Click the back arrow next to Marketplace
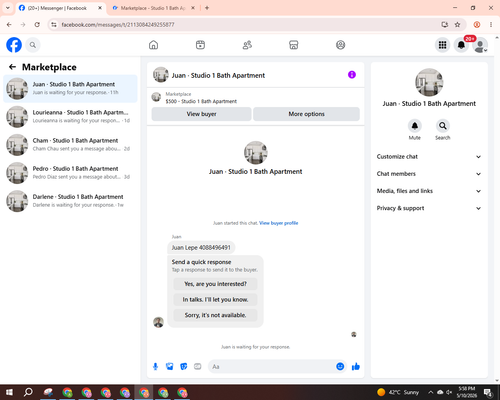 click(12, 67)
